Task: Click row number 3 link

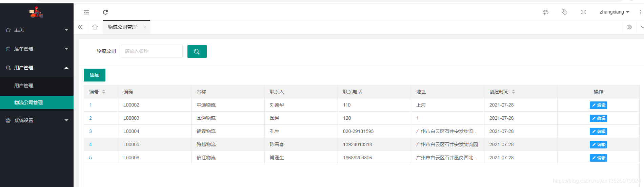Action: click(x=90, y=131)
